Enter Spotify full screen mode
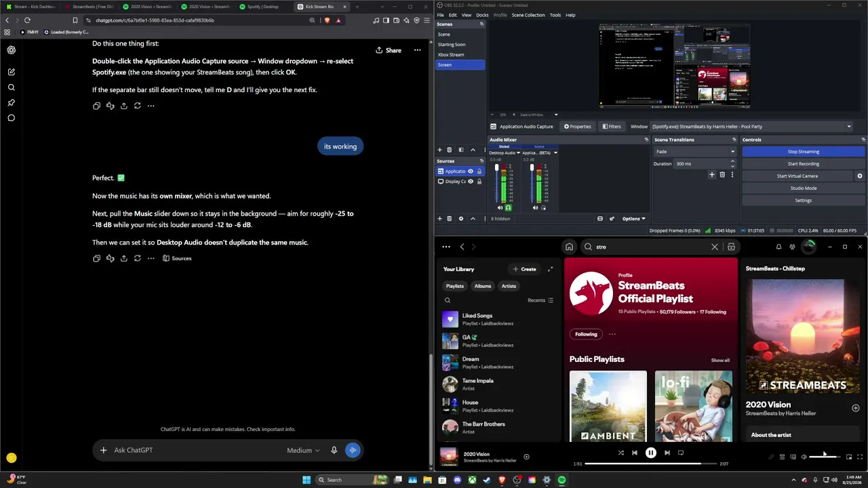The image size is (868, 488). pos(860,457)
